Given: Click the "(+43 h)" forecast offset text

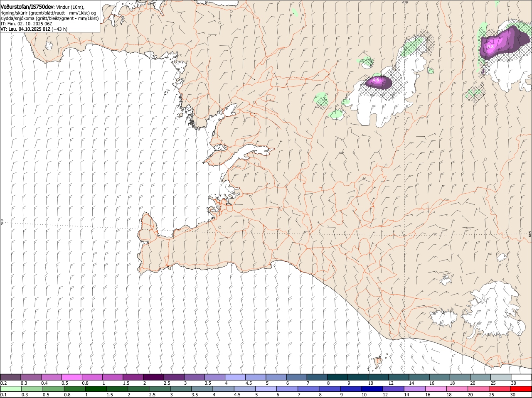Looking at the screenshot, I should [60, 29].
